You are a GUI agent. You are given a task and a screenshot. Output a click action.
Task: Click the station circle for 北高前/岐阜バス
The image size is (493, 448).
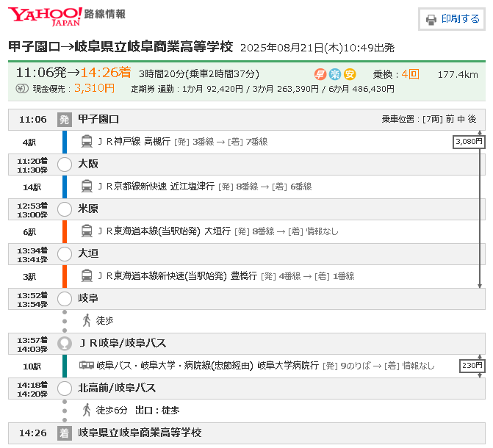pos(65,389)
